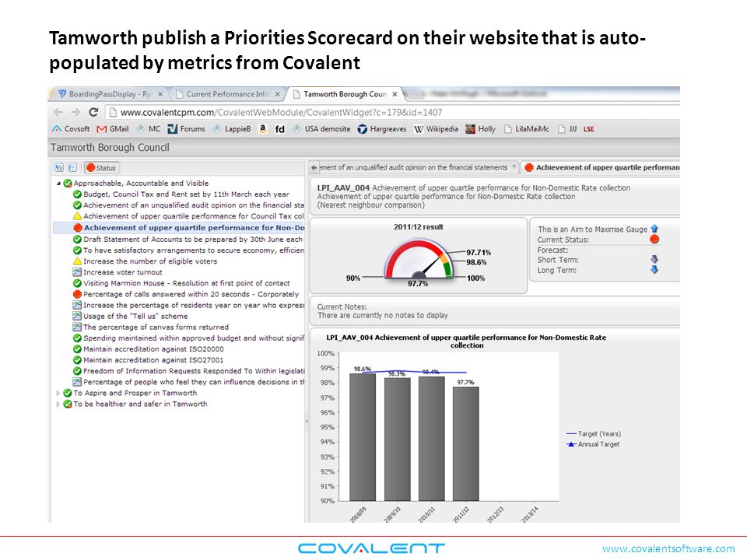The width and height of the screenshot is (747, 560).
Task: Open the LilaMaiMc bookmark
Action: tap(527, 129)
